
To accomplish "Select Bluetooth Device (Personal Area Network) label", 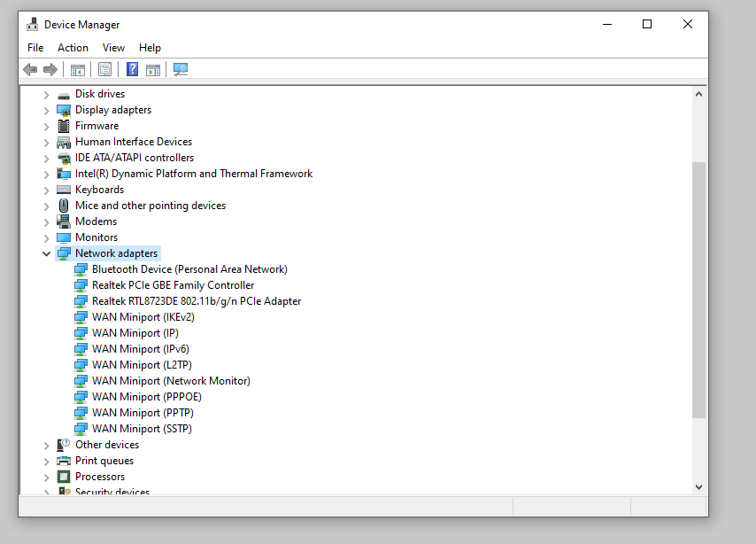I will [190, 269].
